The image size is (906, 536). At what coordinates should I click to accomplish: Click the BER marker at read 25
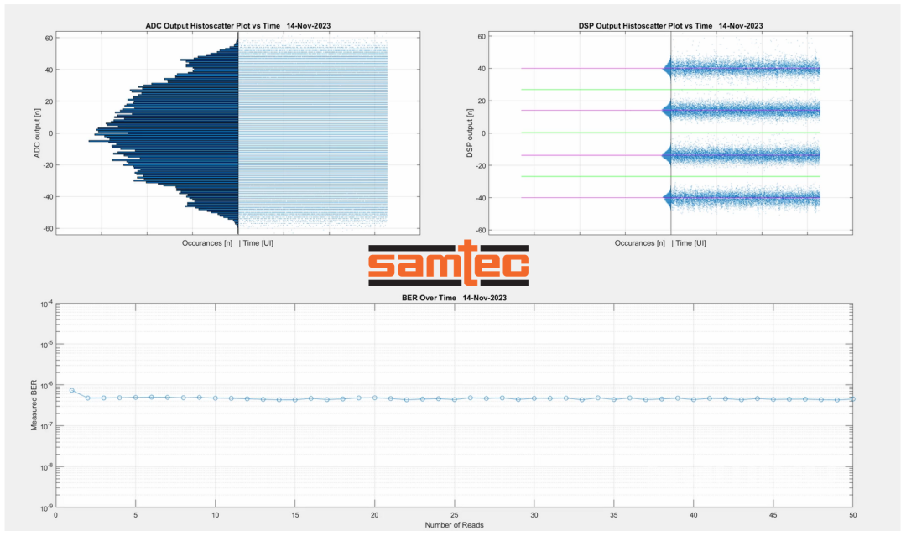tap(454, 400)
